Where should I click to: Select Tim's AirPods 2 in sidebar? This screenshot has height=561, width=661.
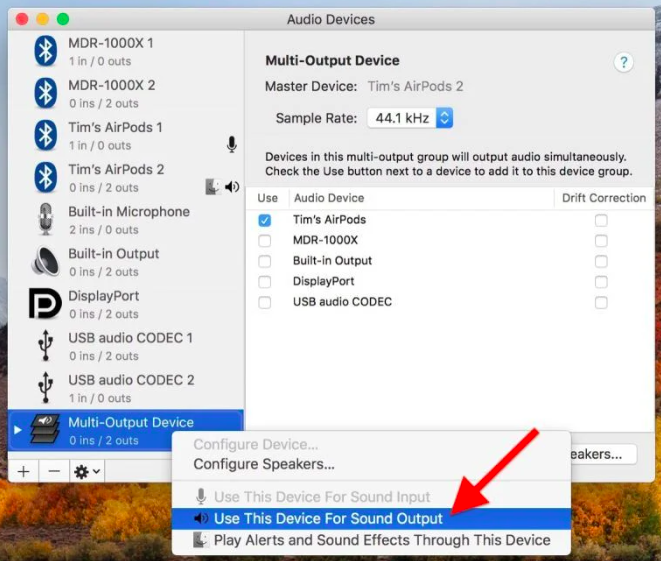click(x=126, y=177)
